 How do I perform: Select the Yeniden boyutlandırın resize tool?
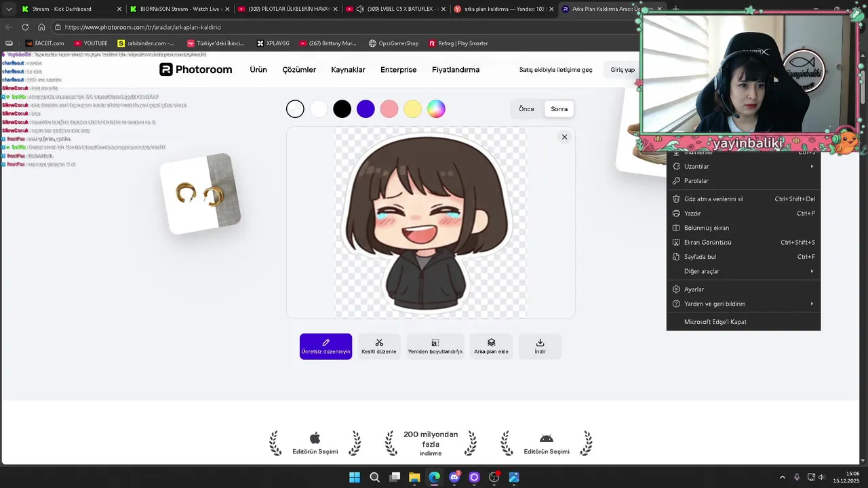[x=435, y=346]
